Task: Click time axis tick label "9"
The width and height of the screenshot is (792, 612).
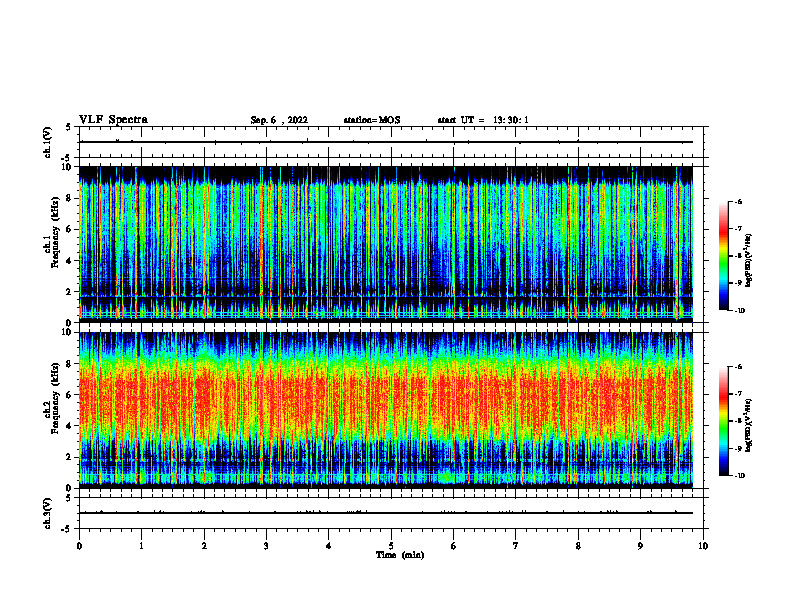Action: pos(640,546)
